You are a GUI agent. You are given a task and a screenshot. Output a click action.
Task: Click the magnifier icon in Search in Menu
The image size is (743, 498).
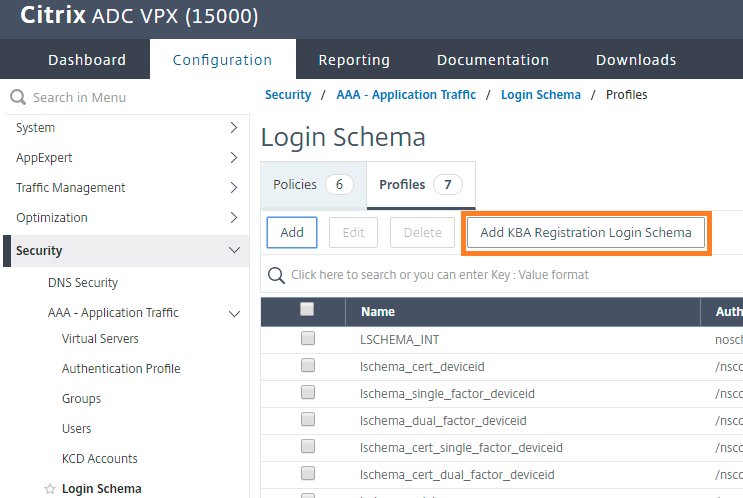[18, 97]
